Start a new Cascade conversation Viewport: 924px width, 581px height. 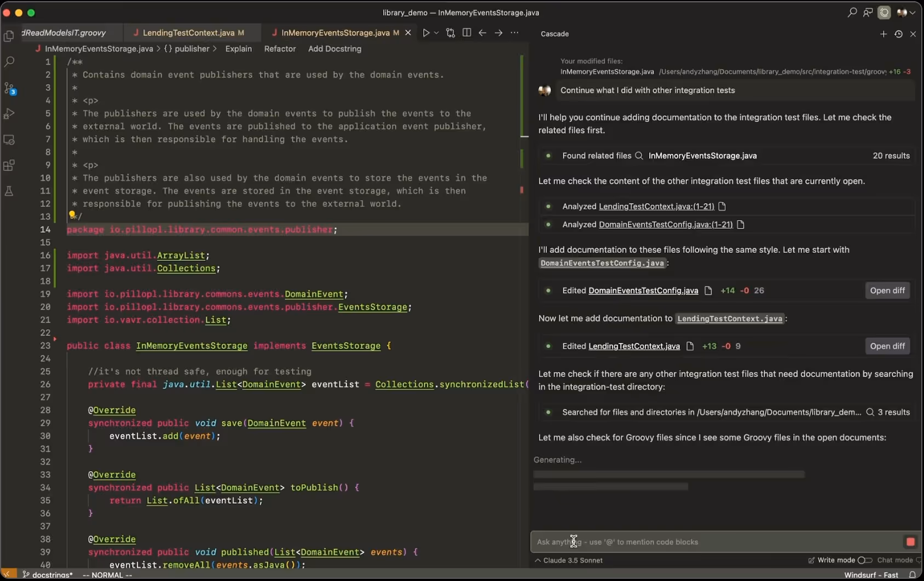(883, 34)
